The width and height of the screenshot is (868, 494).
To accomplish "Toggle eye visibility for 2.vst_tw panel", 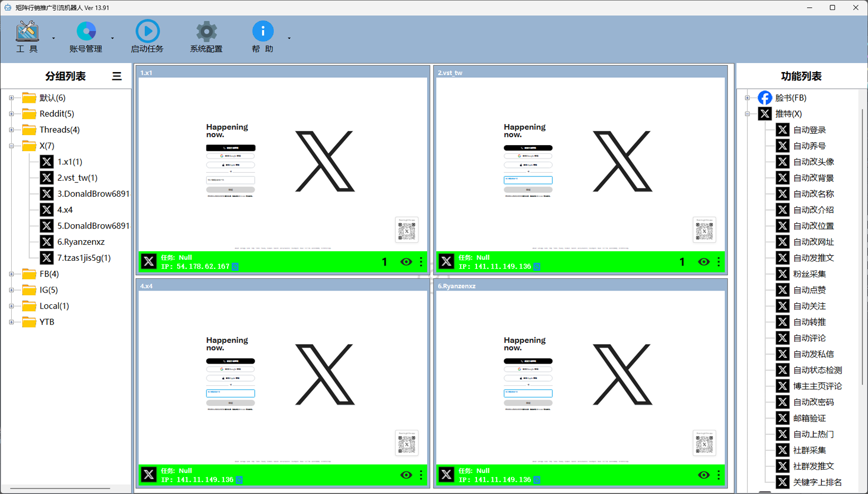I will 704,262.
